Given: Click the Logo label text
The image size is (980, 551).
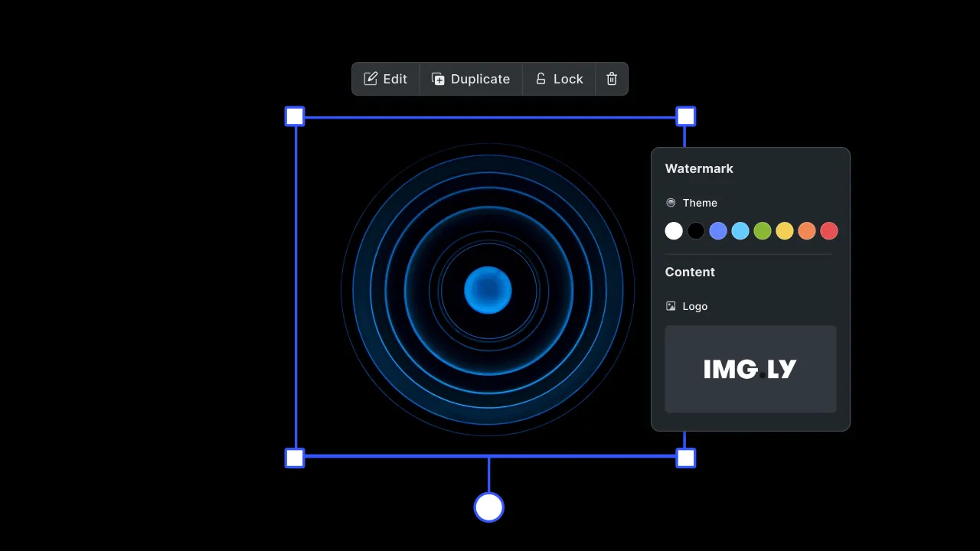Looking at the screenshot, I should pos(695,306).
